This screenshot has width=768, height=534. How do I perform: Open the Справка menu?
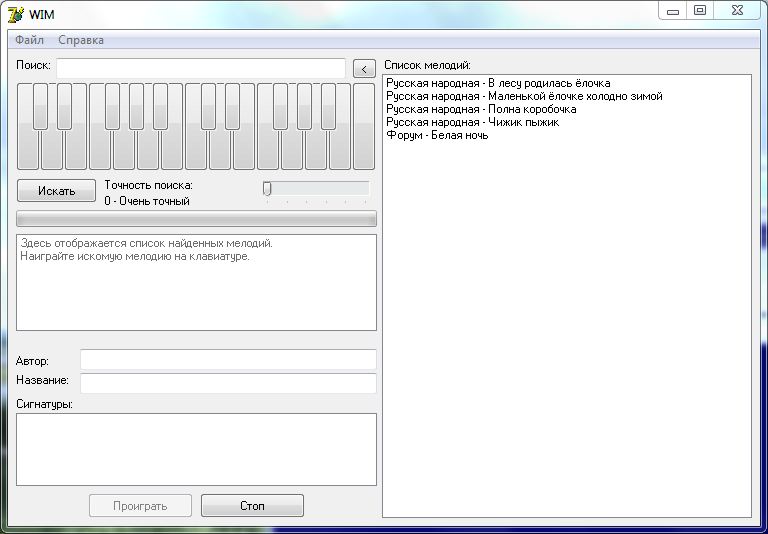pos(81,40)
